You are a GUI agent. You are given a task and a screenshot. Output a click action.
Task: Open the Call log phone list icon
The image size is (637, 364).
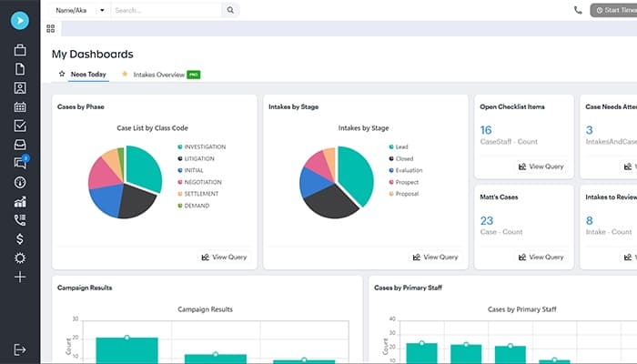(20, 220)
